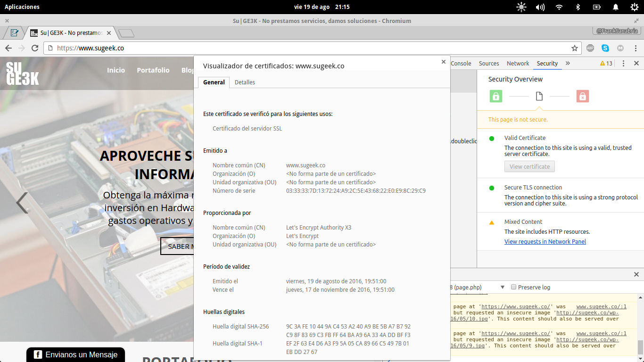Open the Bluetooth indicator

point(578,7)
